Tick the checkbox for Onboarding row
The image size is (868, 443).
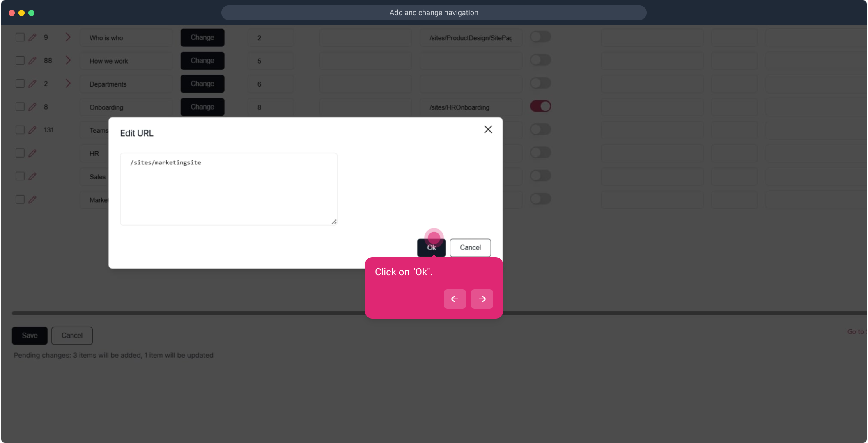tap(20, 107)
